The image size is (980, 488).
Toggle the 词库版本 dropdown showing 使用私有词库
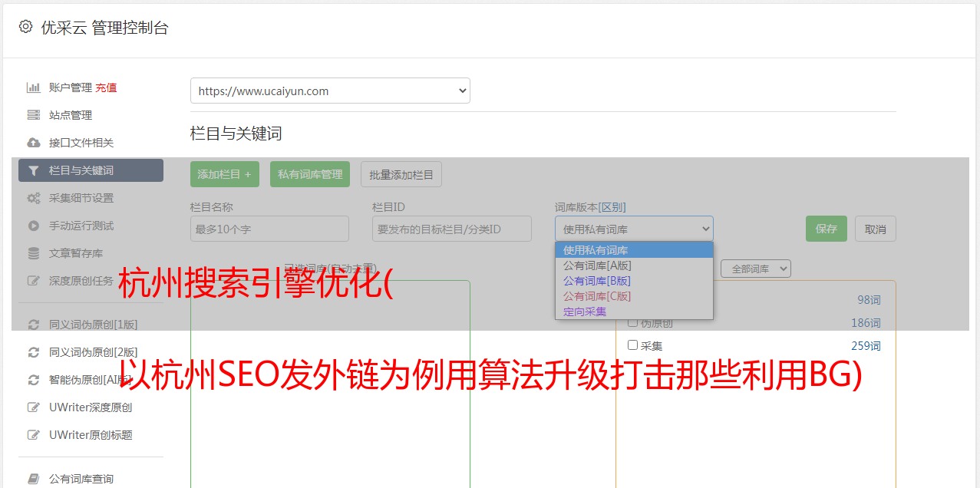[x=634, y=229]
